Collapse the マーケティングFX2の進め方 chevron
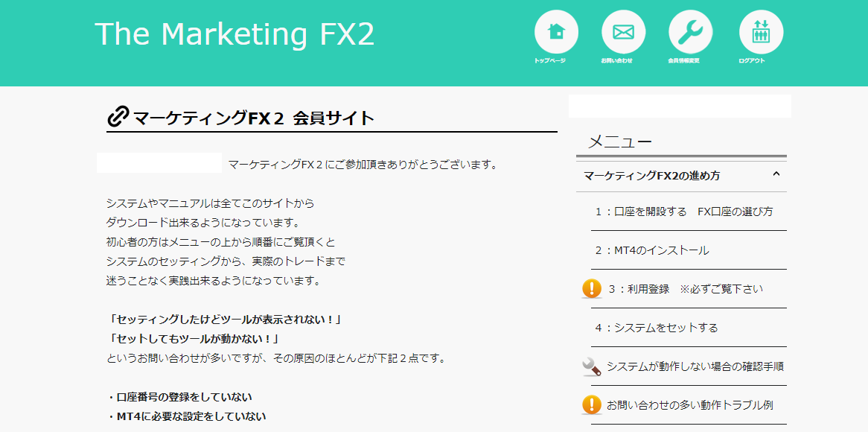This screenshot has height=432, width=868. pos(776,174)
